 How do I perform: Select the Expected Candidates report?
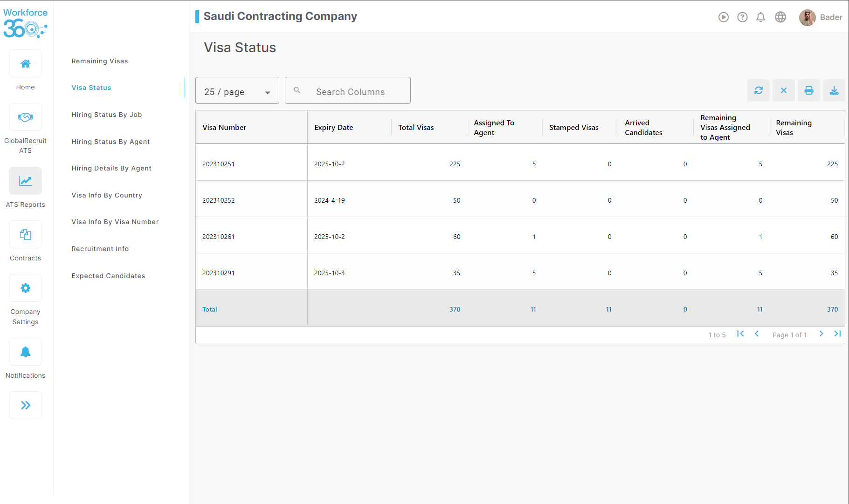pos(108,275)
